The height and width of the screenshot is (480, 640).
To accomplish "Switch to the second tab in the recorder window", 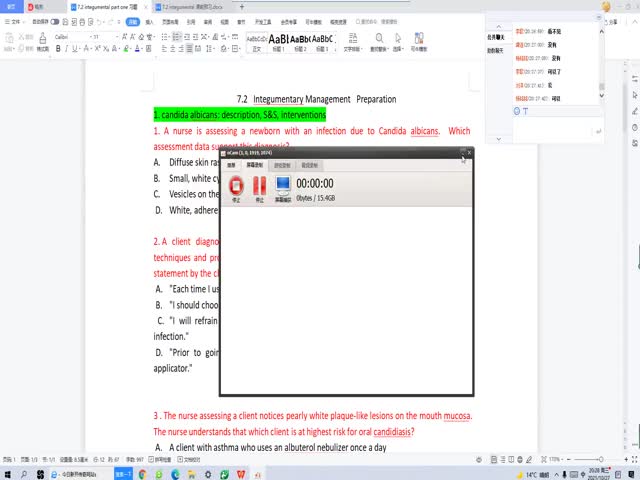I will 255,164.
